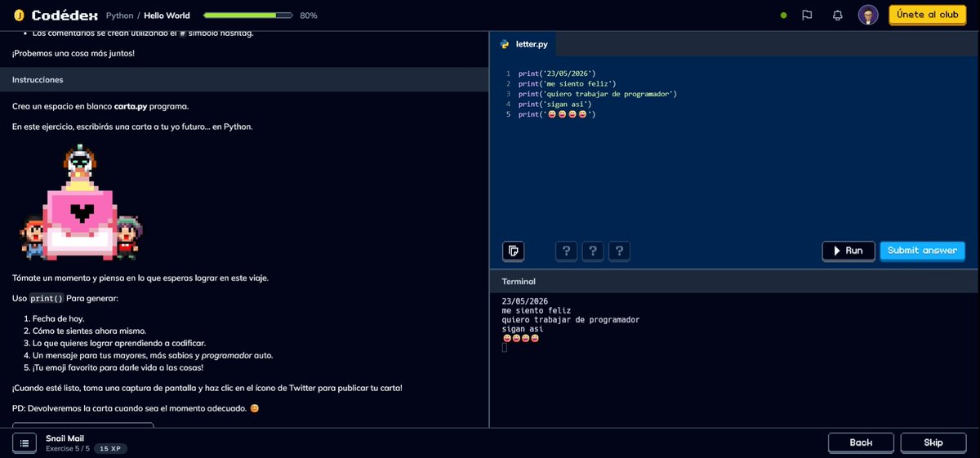Click the line number 5 gutter
The image size is (980, 458).
[508, 114]
